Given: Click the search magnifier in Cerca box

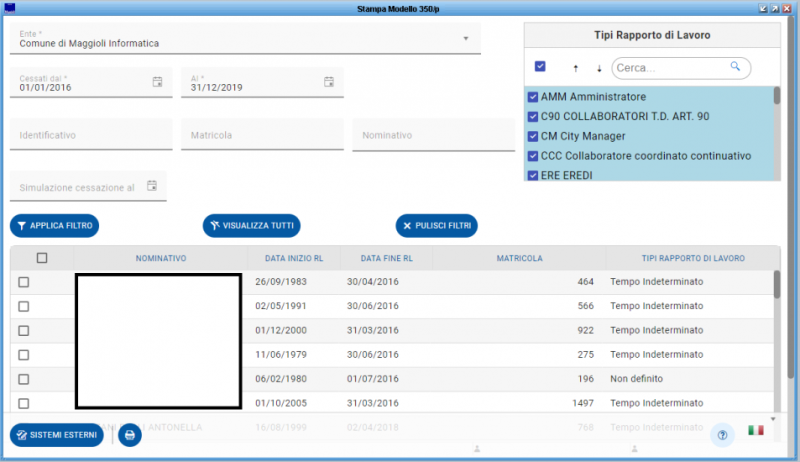Looking at the screenshot, I should [736, 67].
